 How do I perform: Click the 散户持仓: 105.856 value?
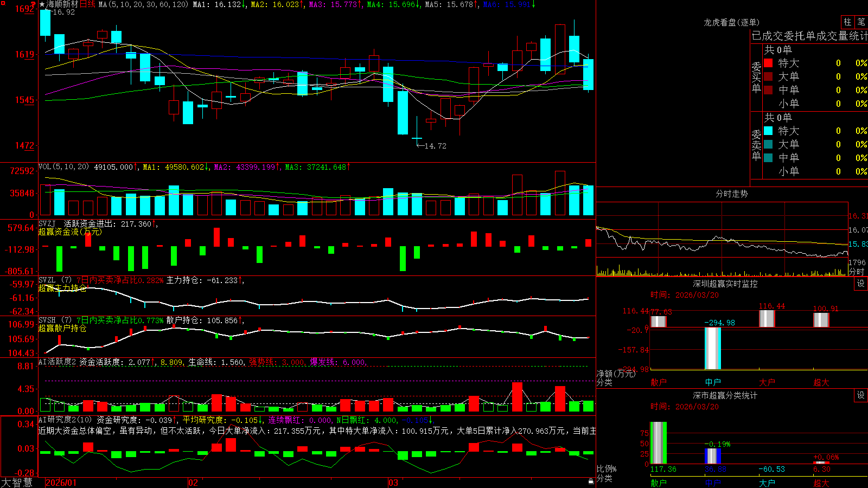205,320
